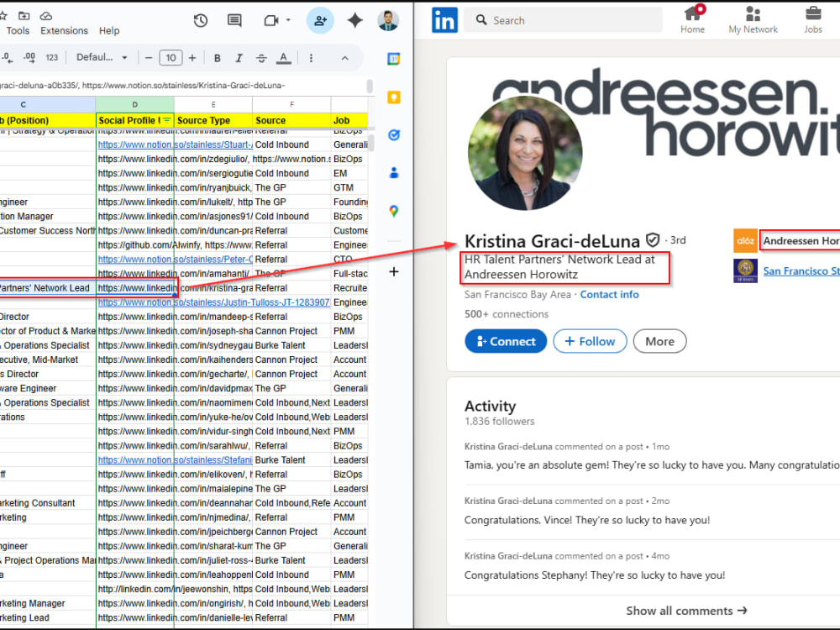Open LinkedIn My Network tab
Screen dimensions: 840x630
coord(753,20)
